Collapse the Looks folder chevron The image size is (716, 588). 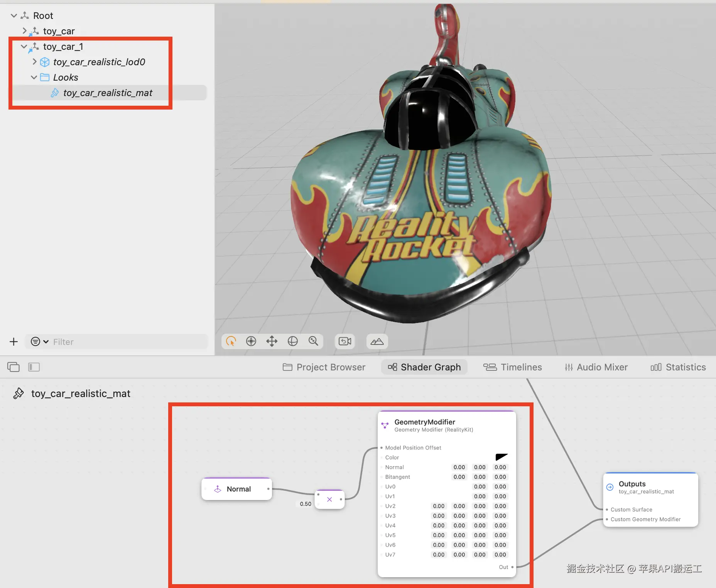point(34,78)
